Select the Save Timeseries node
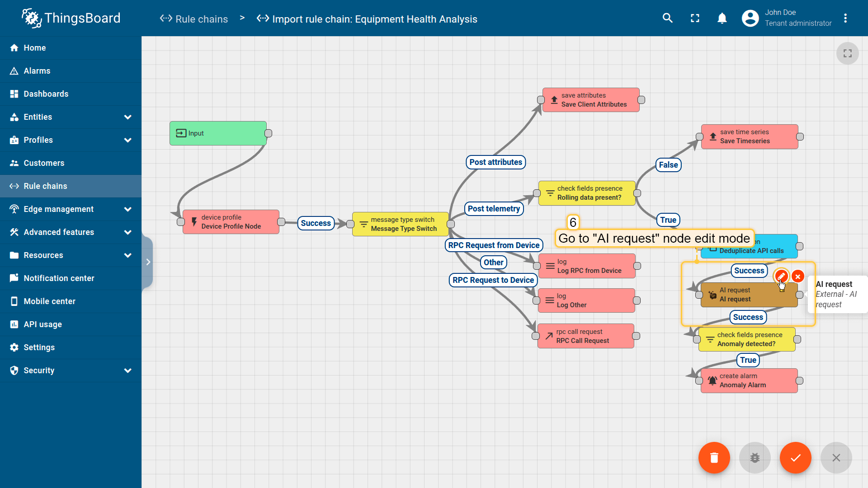Image resolution: width=868 pixels, height=488 pixels. [750, 136]
